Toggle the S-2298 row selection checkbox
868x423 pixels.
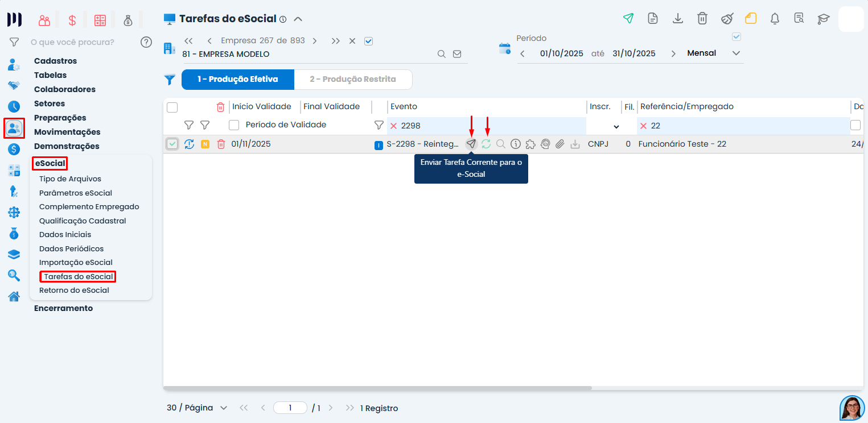point(172,144)
